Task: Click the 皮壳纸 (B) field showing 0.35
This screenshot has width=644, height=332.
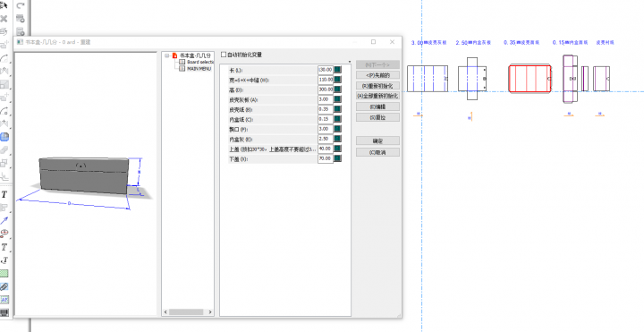Action: coord(326,109)
